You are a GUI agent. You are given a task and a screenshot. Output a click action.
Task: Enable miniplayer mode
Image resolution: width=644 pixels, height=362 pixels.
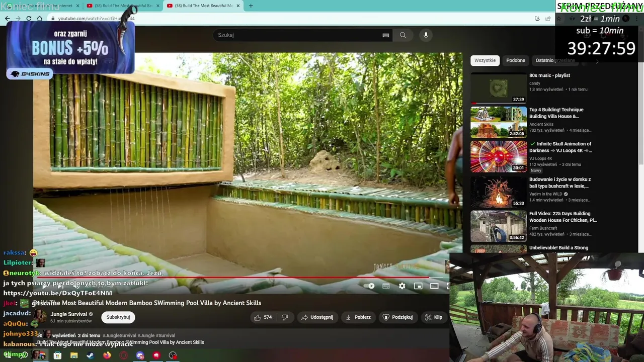click(418, 286)
